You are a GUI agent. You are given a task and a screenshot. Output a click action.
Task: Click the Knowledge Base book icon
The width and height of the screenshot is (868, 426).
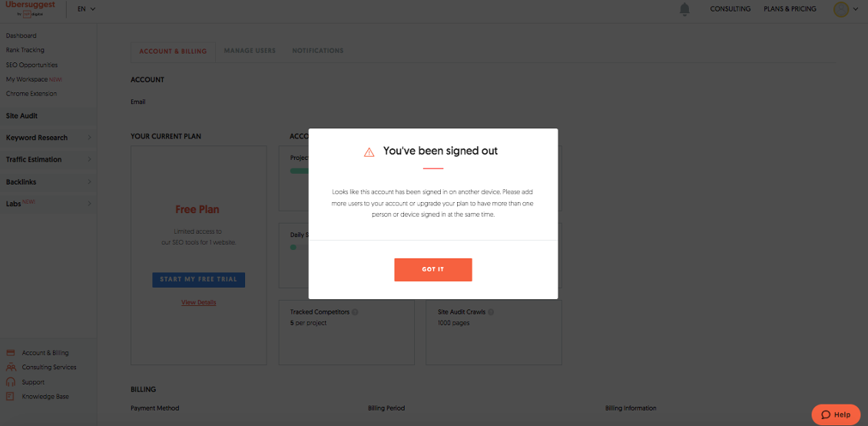[x=11, y=397]
